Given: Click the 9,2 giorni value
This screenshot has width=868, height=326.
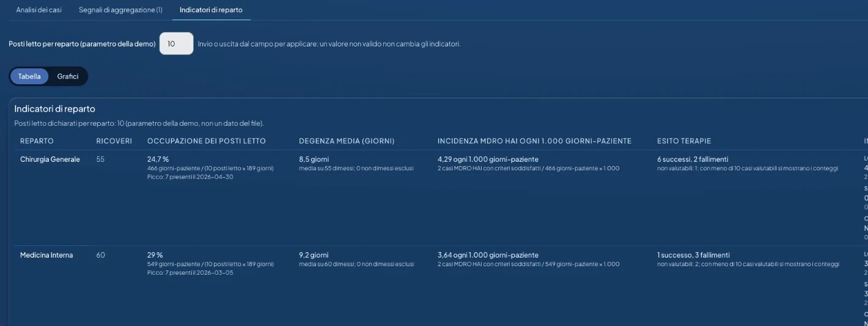Looking at the screenshot, I should pyautogui.click(x=314, y=255).
